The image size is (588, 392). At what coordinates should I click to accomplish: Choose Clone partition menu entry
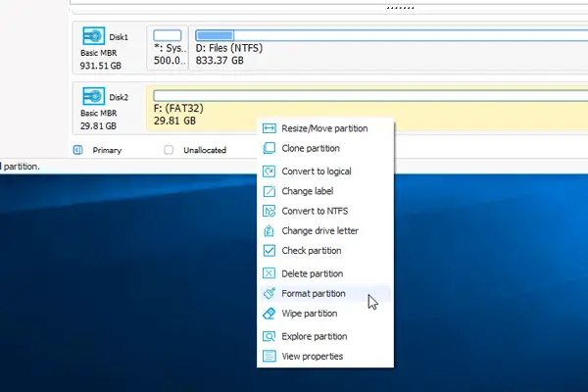click(x=325, y=148)
